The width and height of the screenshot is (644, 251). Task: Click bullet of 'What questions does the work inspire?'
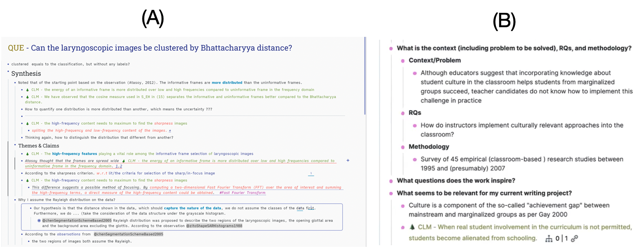391,181
